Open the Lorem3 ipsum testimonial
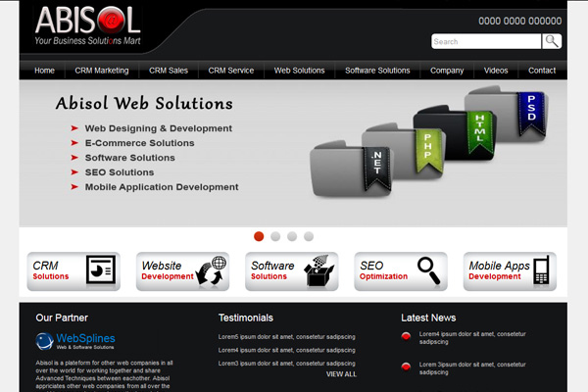This screenshot has width=588, height=392. tap(287, 364)
